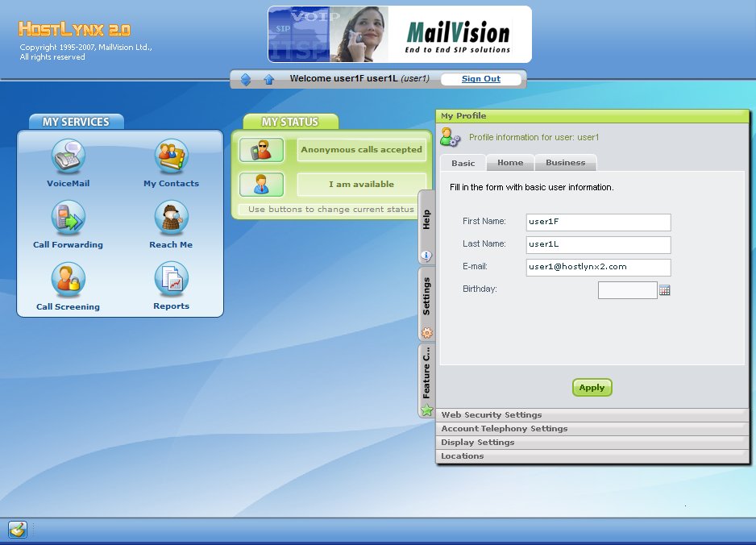Click the birthday calendar picker icon
The image size is (756, 545).
(665, 290)
